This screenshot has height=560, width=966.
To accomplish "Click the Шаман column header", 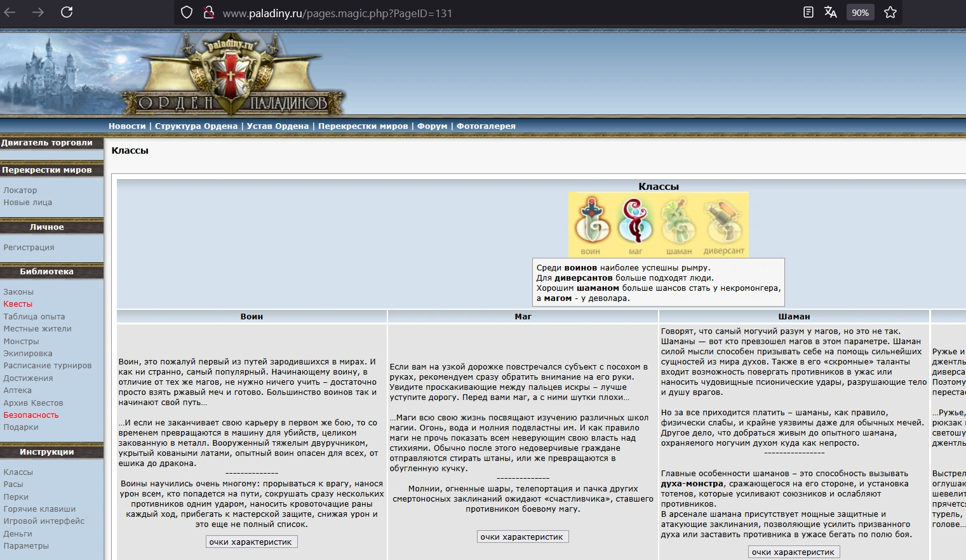I will [x=795, y=317].
